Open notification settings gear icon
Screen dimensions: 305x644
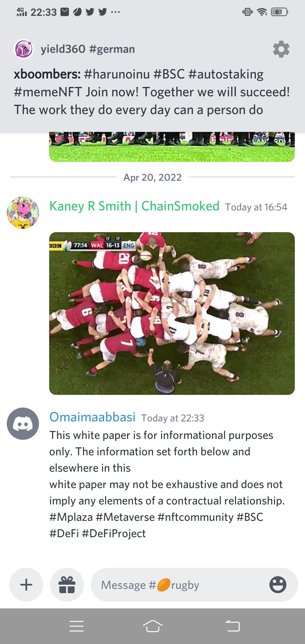[281, 49]
